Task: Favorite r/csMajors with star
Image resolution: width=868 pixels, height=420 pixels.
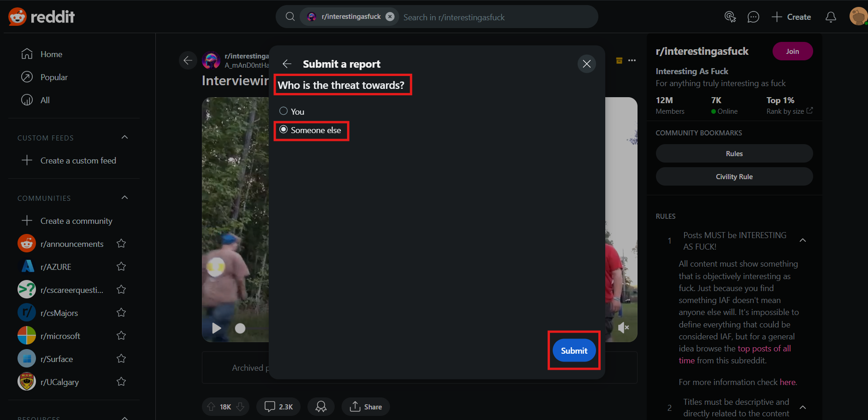Action: pyautogui.click(x=121, y=312)
